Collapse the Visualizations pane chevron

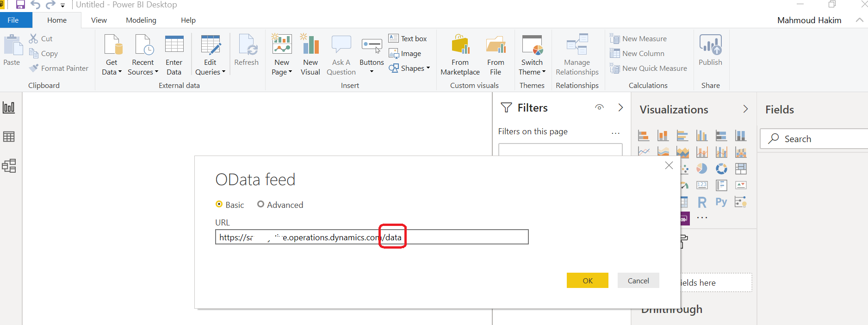(x=745, y=109)
